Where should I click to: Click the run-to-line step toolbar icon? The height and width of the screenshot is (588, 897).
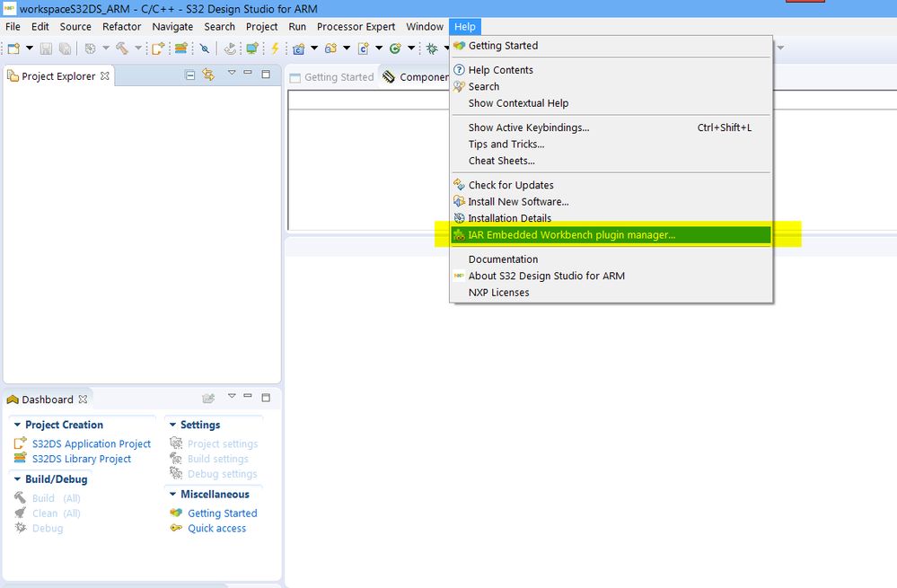(230, 48)
